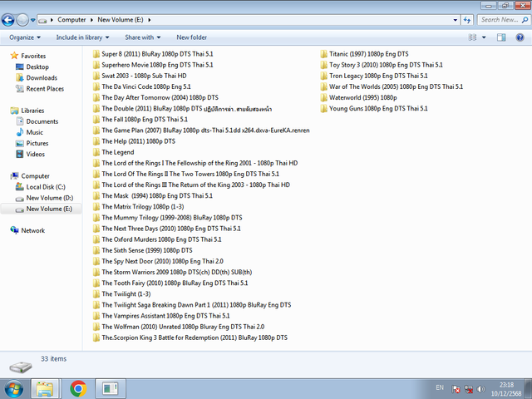Screen dimensions: 532x399
Task: Launch Google Chrome from the taskbar
Action: 78,388
